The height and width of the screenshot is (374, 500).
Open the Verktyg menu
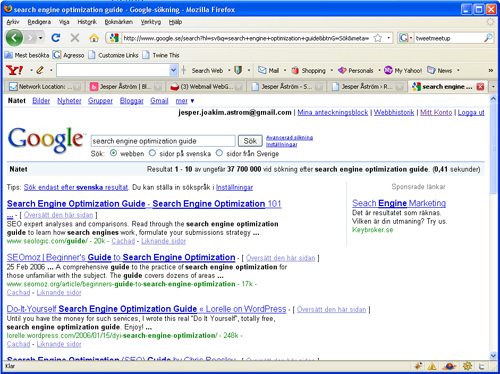[x=151, y=22]
